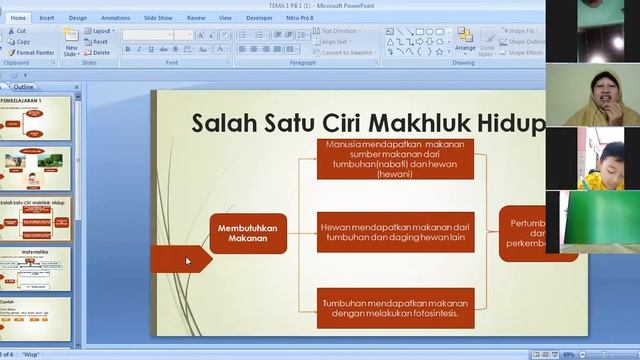This screenshot has height=360, width=640.
Task: Open the Layout dropdown in Slides group
Action: [100, 31]
